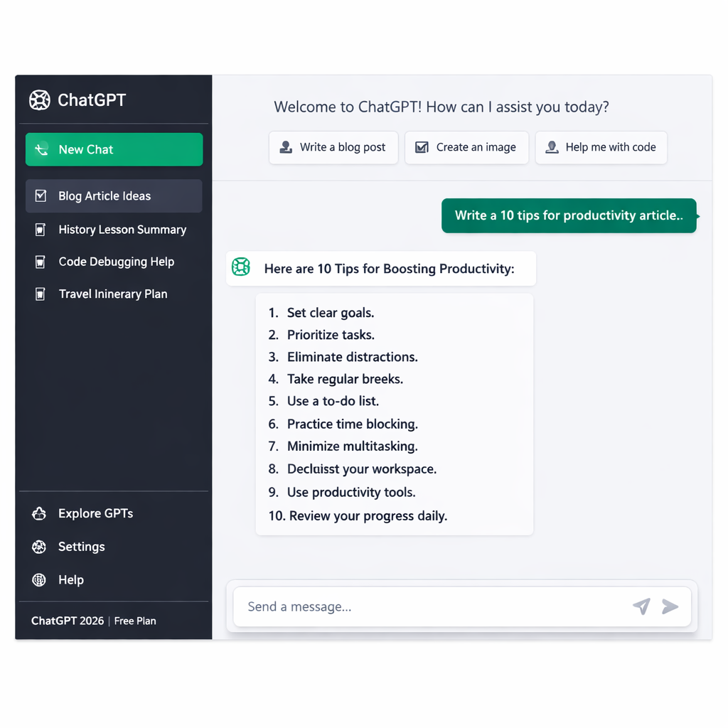Viewport: 728px width, 728px height.
Task: Click the ChatGPT logo icon
Action: (x=39, y=100)
